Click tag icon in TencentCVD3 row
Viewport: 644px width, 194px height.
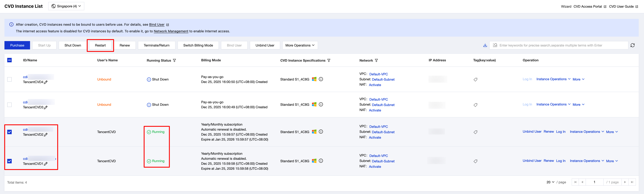coord(476,105)
